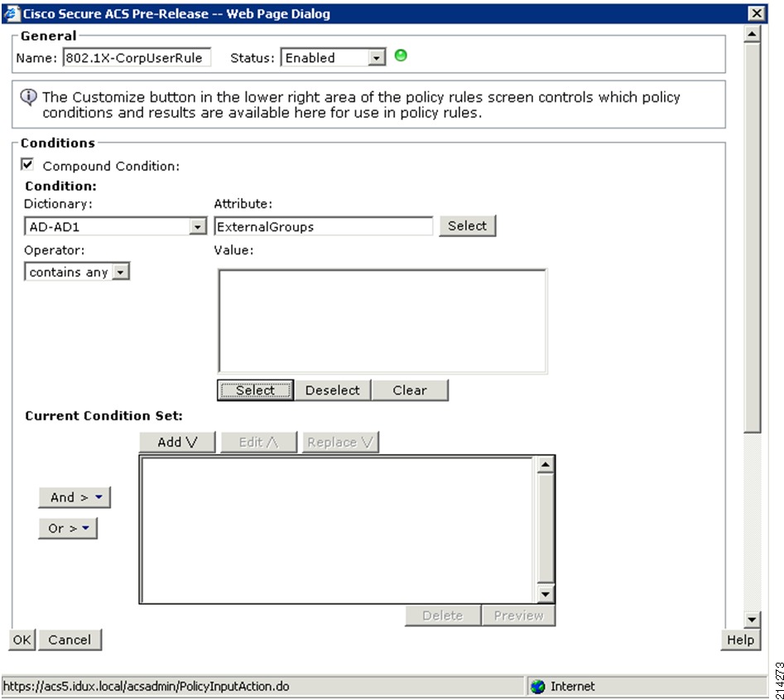The height and width of the screenshot is (700, 784).
Task: Click the Cancel button
Action: [x=70, y=640]
